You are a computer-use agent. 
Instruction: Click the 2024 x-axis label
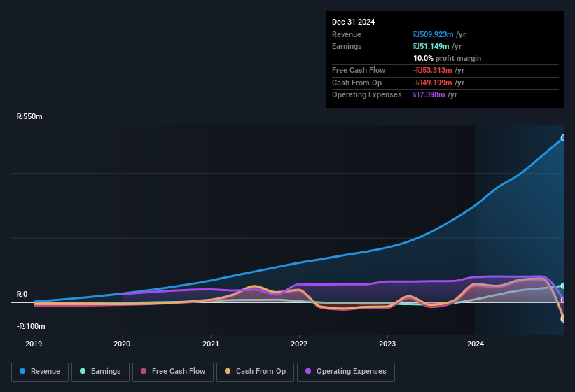click(x=476, y=344)
